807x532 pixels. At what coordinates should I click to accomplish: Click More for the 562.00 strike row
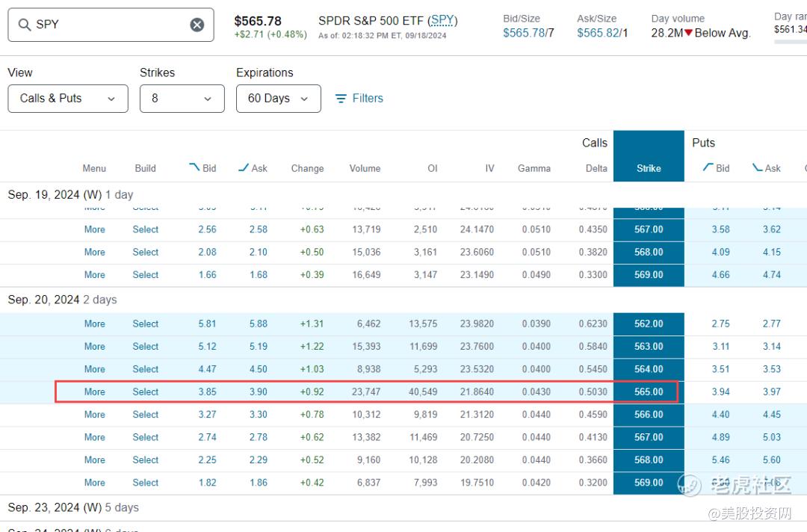tap(95, 324)
